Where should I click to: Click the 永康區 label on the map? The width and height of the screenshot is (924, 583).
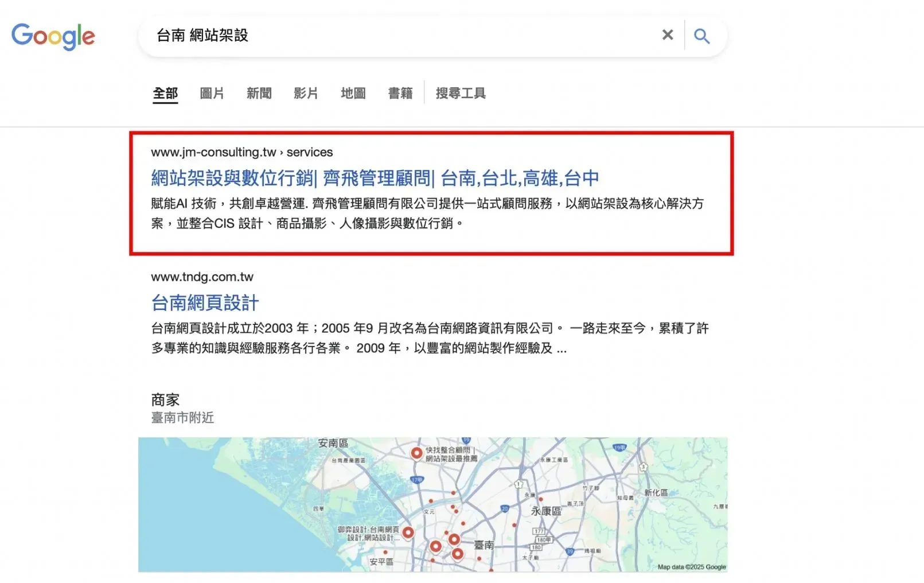[546, 511]
